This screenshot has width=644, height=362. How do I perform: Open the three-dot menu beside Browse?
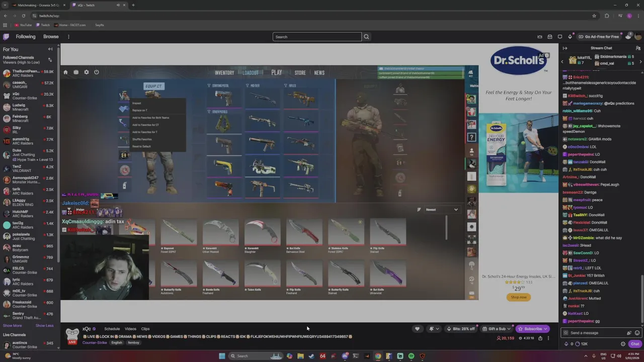click(x=68, y=37)
